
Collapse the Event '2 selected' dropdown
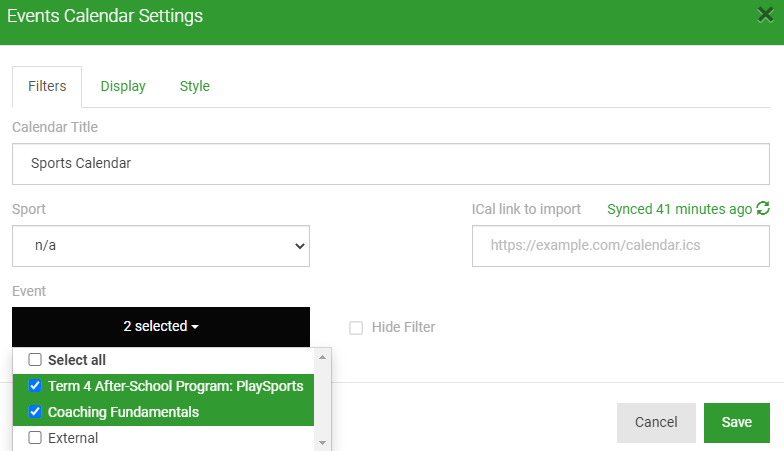[161, 326]
